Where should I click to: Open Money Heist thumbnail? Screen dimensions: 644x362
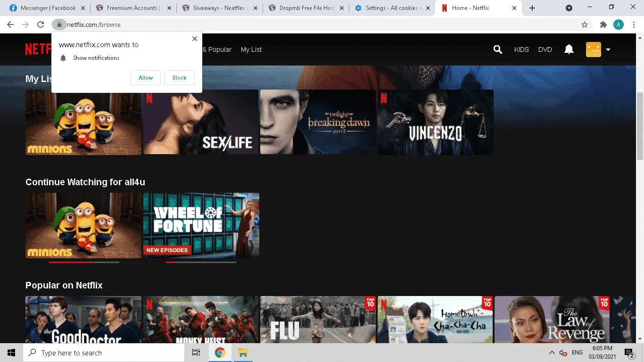click(200, 320)
